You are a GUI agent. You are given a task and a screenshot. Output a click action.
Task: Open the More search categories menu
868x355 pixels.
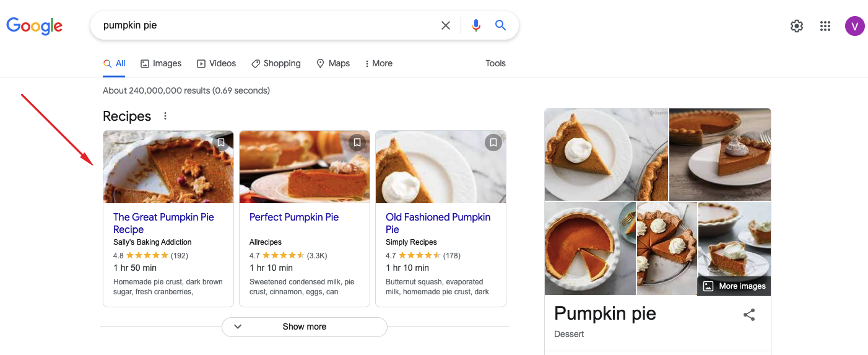coord(378,63)
